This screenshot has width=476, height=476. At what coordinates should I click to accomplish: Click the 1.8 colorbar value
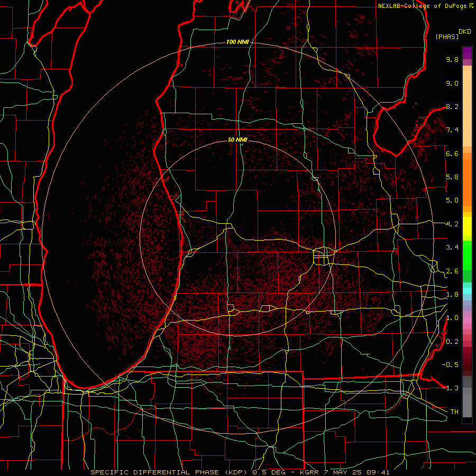[452, 295]
